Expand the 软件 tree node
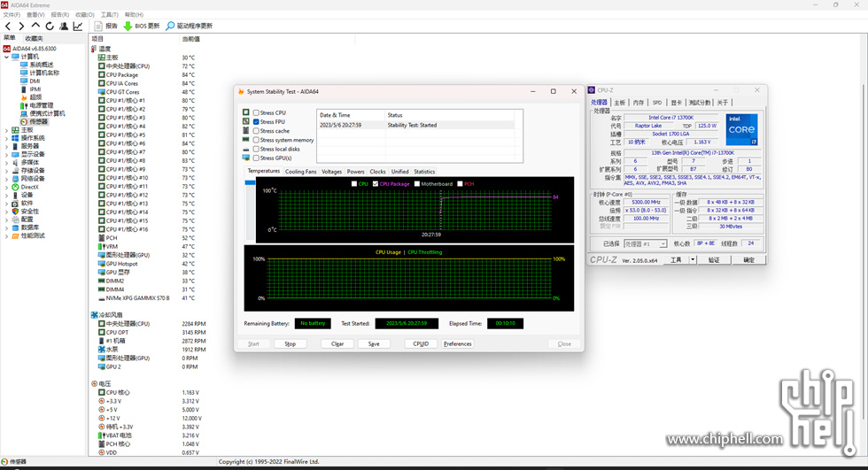Viewport: 868px width, 470px height. (7, 203)
